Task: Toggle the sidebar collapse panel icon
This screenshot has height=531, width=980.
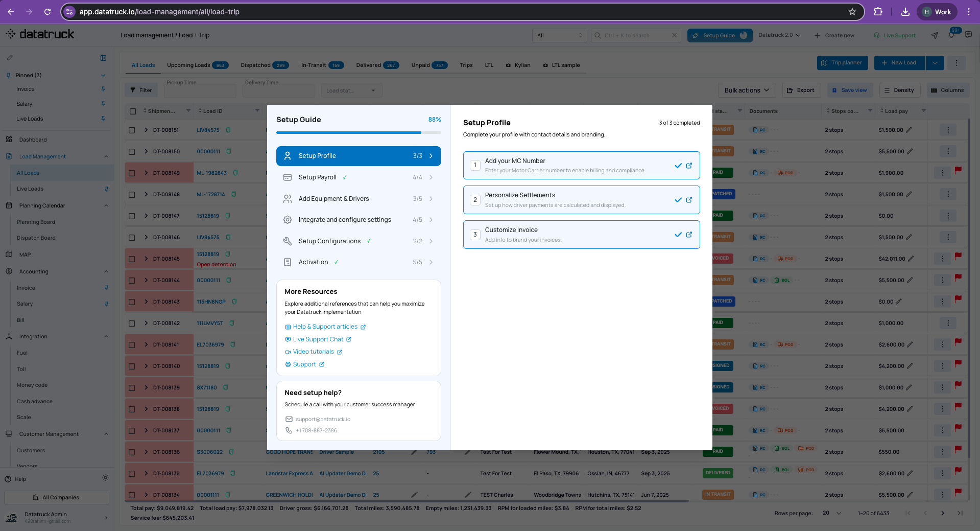Action: 103,58
